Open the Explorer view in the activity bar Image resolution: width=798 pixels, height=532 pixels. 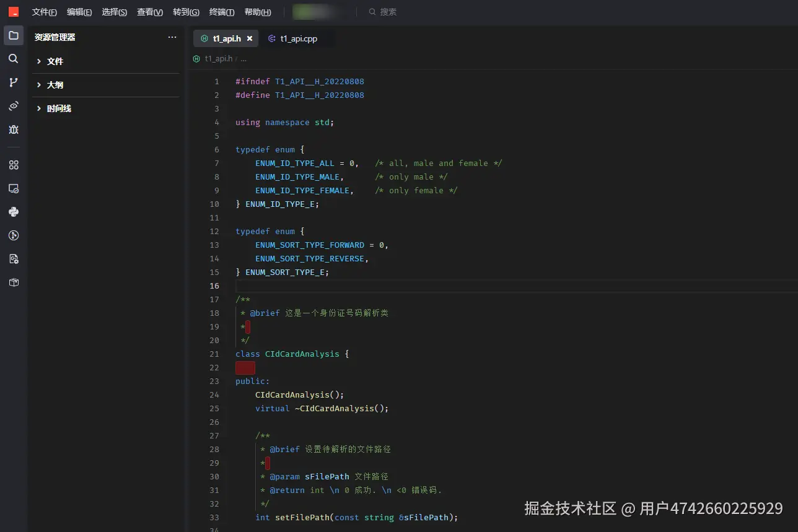tap(13, 35)
